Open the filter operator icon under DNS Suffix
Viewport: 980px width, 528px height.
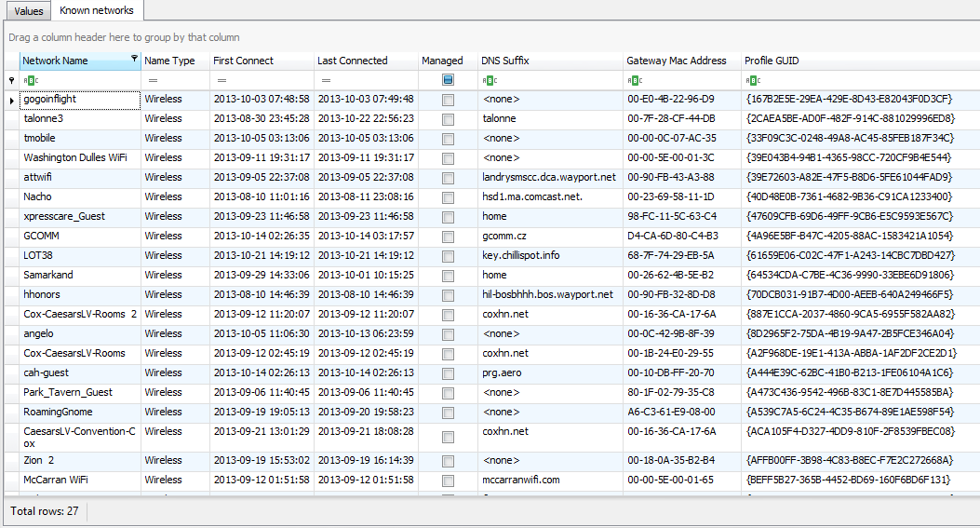490,80
